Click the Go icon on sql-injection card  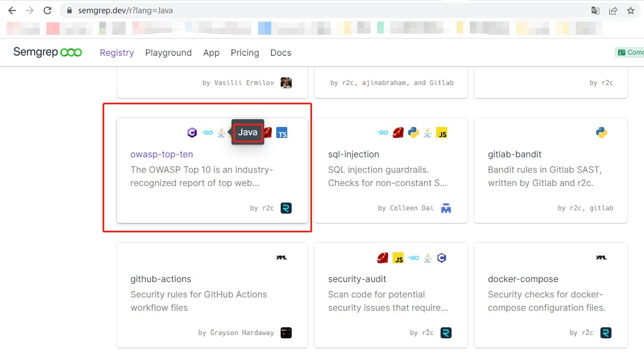383,132
